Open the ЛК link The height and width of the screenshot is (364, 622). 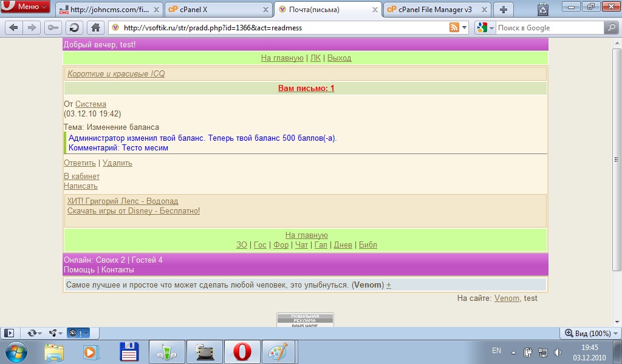click(315, 58)
